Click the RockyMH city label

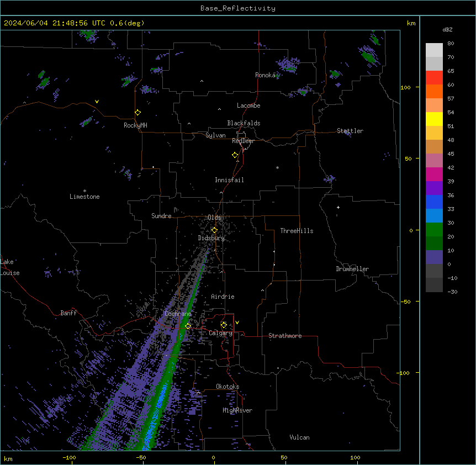point(135,125)
